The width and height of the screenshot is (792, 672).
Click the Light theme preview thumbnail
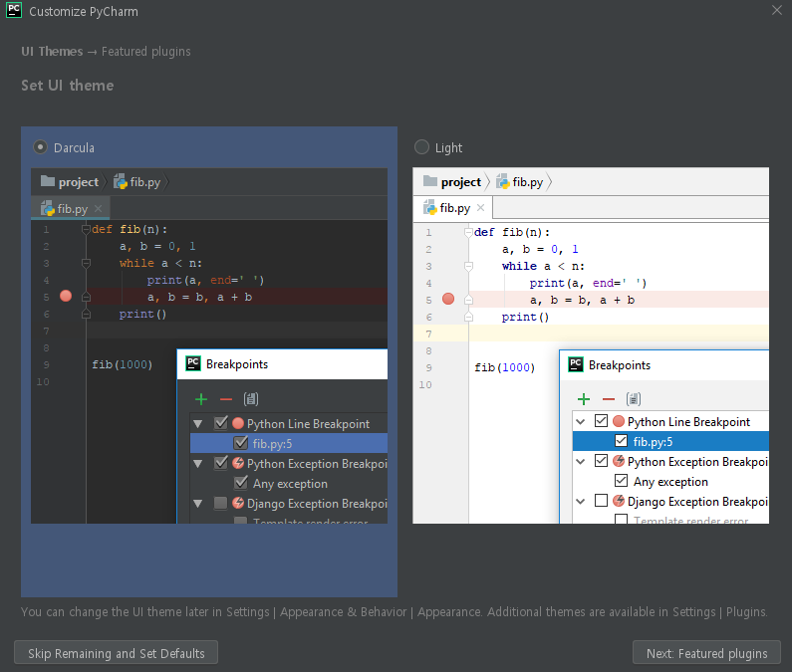pyautogui.click(x=591, y=345)
